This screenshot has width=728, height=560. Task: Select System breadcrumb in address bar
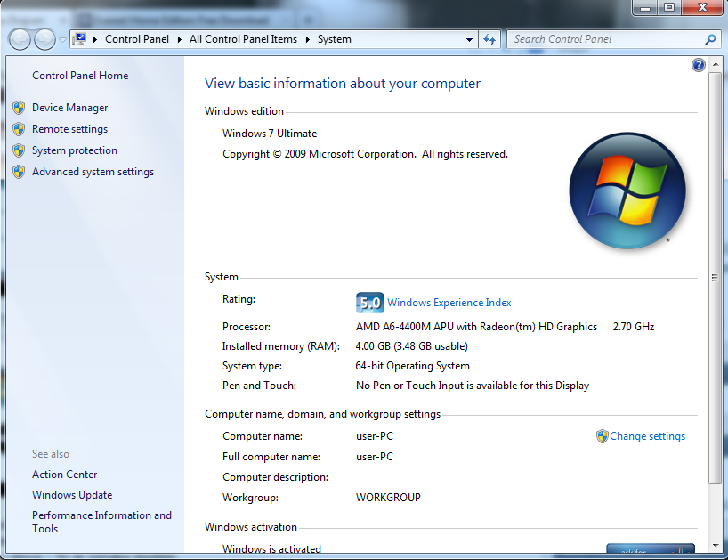click(335, 39)
